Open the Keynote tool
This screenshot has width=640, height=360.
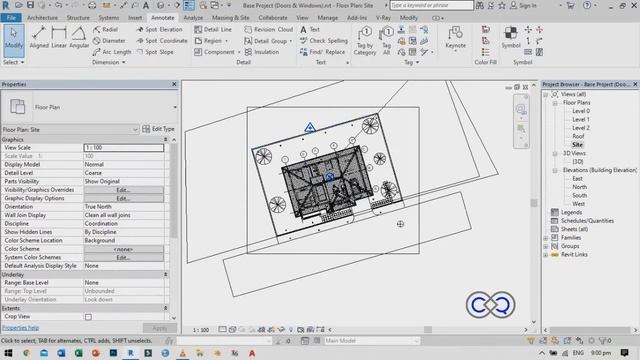click(455, 38)
